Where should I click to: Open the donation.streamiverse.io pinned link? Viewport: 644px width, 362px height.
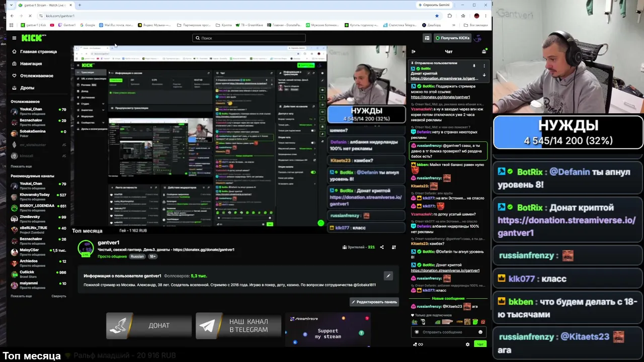pyautogui.click(x=444, y=78)
